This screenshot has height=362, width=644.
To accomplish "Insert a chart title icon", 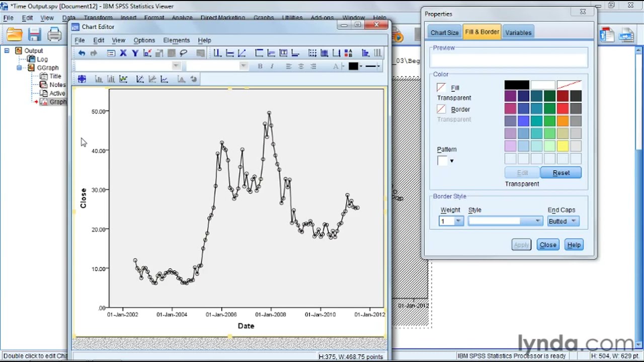I will [259, 53].
